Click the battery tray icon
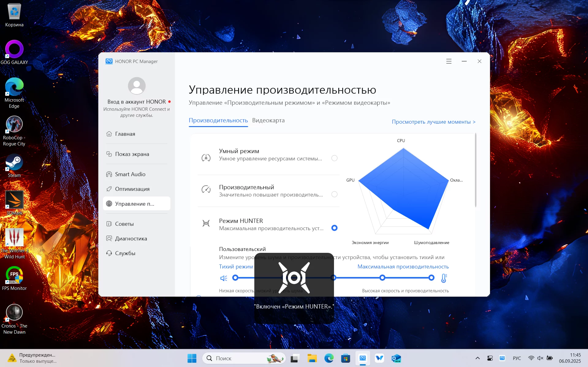Viewport: 588px width, 367px height. tap(550, 358)
